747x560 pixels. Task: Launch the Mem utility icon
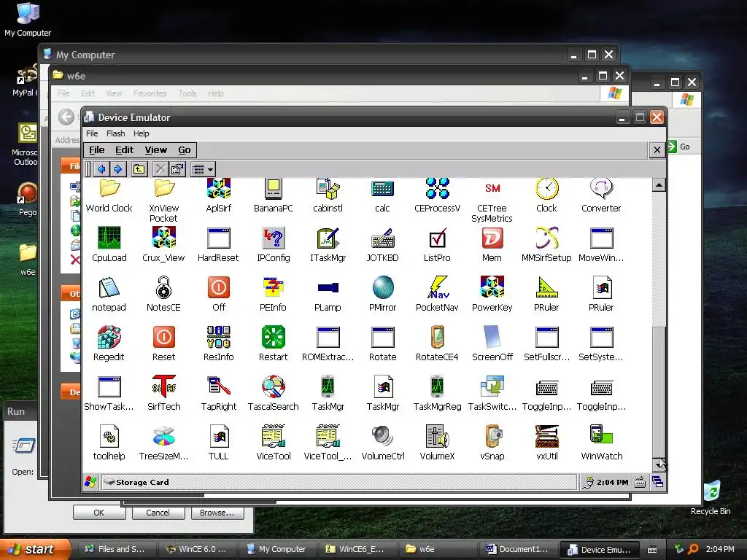[x=492, y=238]
